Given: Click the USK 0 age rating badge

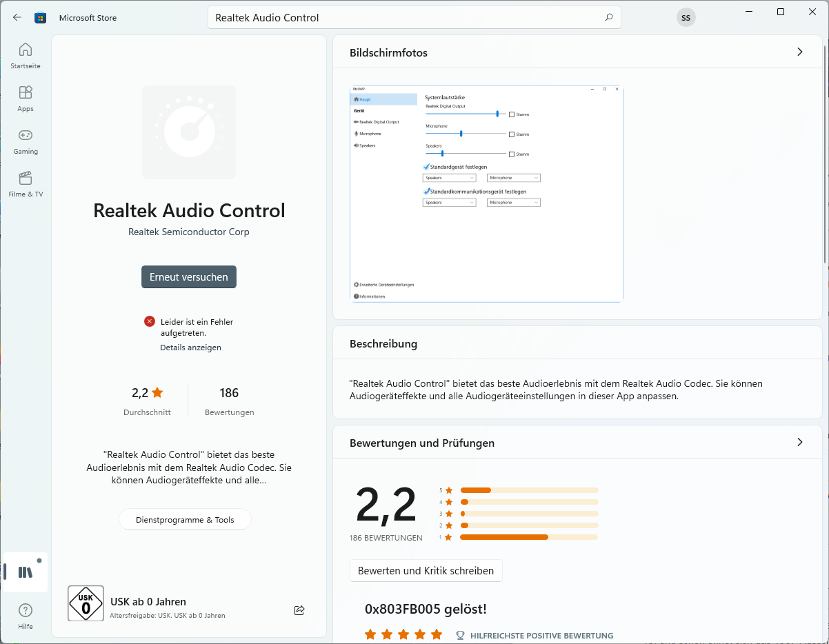Looking at the screenshot, I should coord(86,603).
